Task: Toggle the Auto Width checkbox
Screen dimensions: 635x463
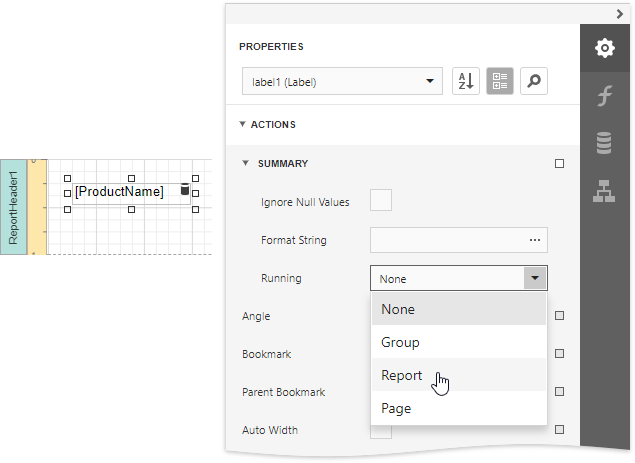Action: point(381,430)
